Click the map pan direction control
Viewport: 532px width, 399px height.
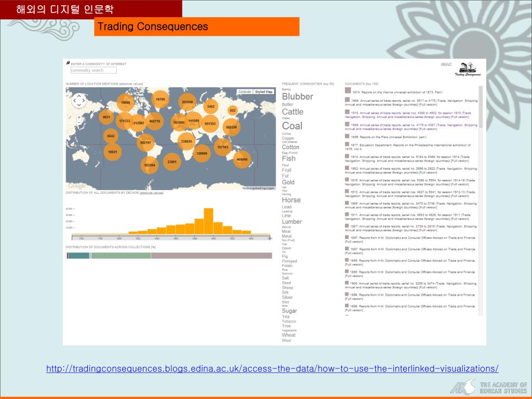[x=79, y=100]
